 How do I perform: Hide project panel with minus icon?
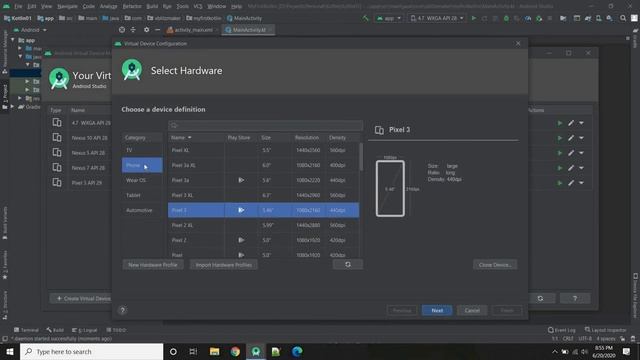click(x=158, y=30)
